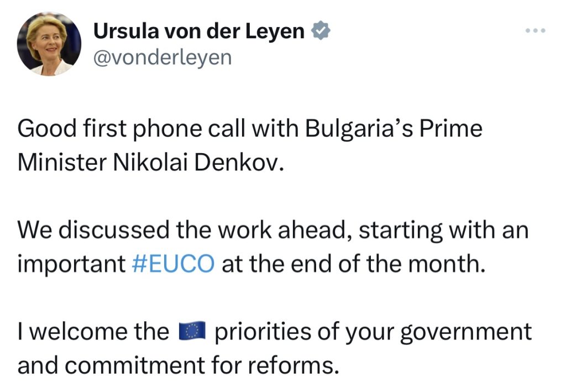Click the word "Prime" in the first line
Image resolution: width=566 pixels, height=392 pixels.
coord(452,129)
